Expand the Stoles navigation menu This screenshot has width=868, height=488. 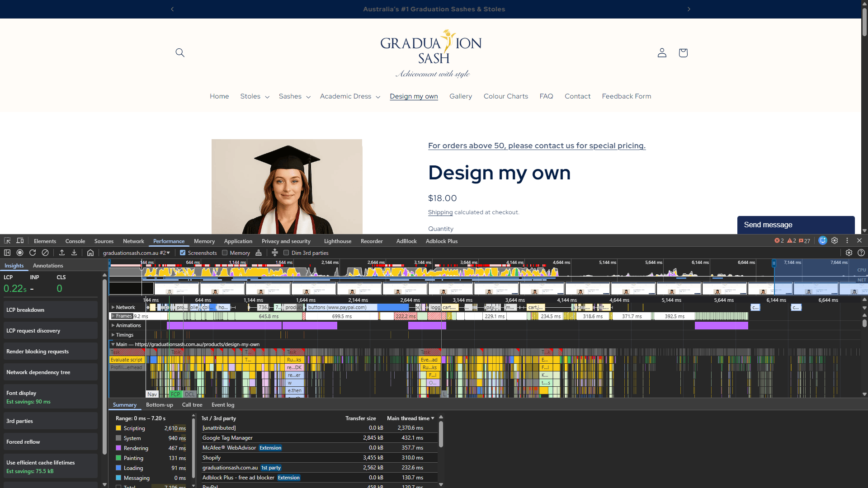pyautogui.click(x=254, y=96)
